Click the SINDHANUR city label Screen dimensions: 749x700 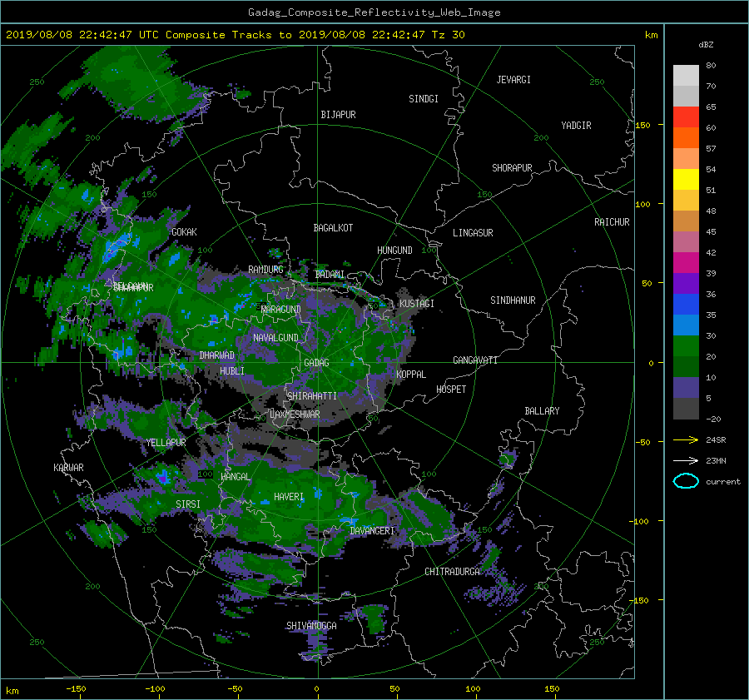(x=513, y=300)
